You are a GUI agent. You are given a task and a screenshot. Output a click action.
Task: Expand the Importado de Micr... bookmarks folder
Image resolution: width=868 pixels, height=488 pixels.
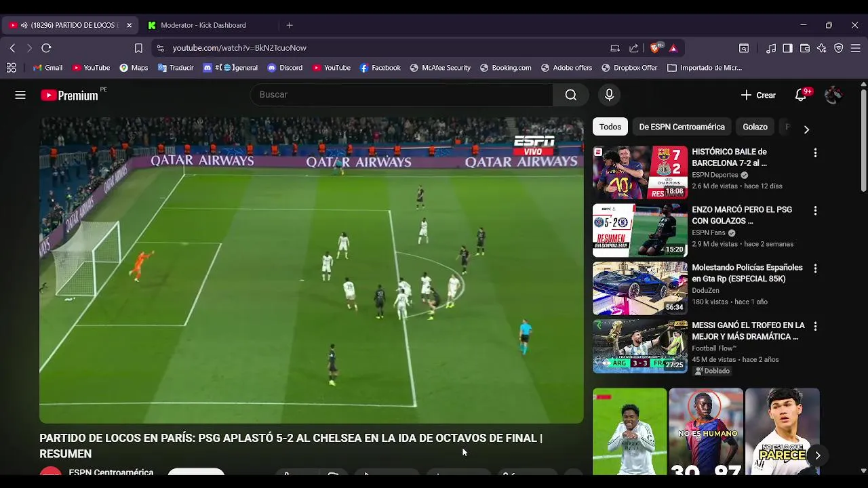pyautogui.click(x=705, y=68)
